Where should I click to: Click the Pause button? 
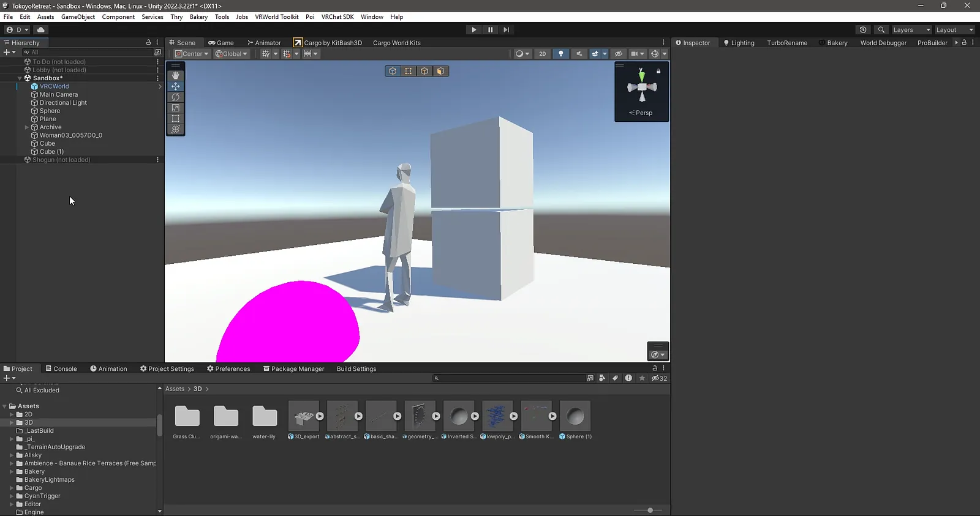[490, 29]
